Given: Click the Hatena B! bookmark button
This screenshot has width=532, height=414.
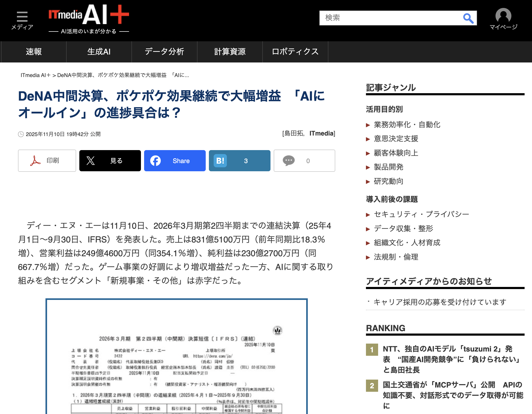Looking at the screenshot, I should 240,161.
